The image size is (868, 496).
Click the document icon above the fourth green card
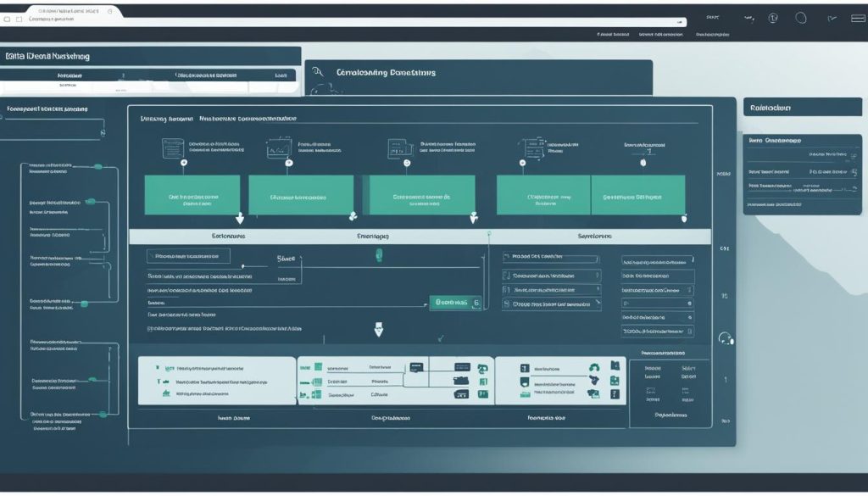click(x=532, y=148)
